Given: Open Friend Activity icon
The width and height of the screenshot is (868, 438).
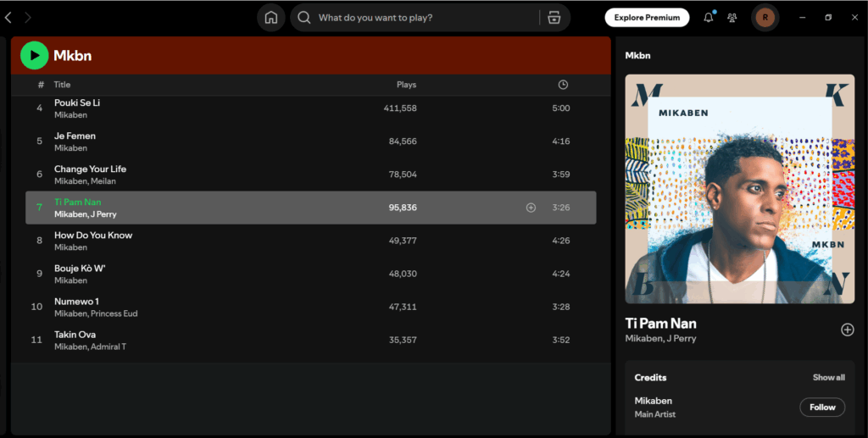Looking at the screenshot, I should [732, 18].
